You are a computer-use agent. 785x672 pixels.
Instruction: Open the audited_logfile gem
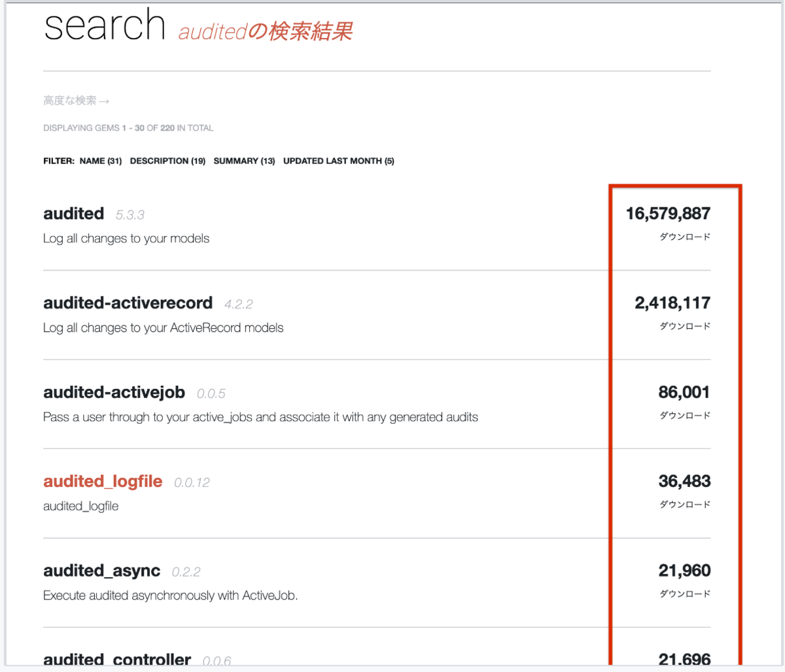(103, 482)
